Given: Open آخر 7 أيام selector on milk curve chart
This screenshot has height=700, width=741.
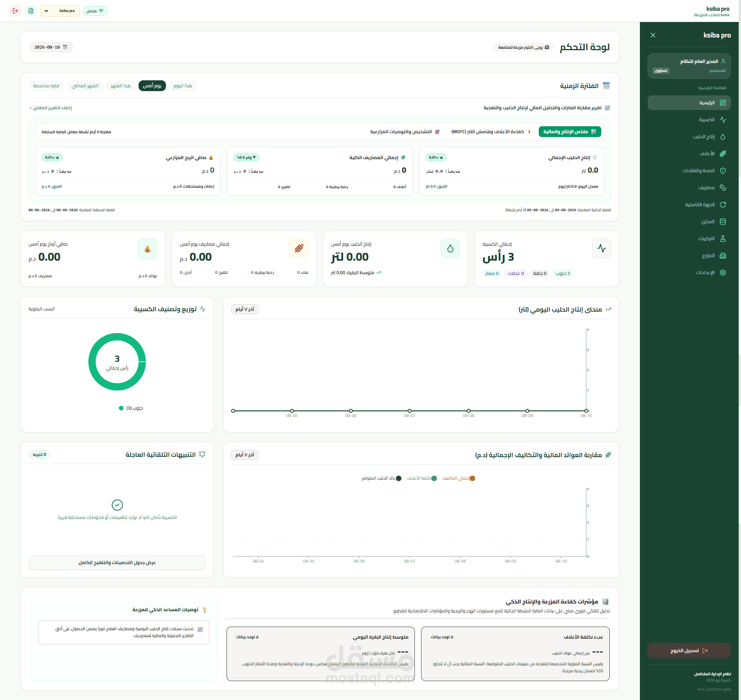Looking at the screenshot, I should click(245, 309).
